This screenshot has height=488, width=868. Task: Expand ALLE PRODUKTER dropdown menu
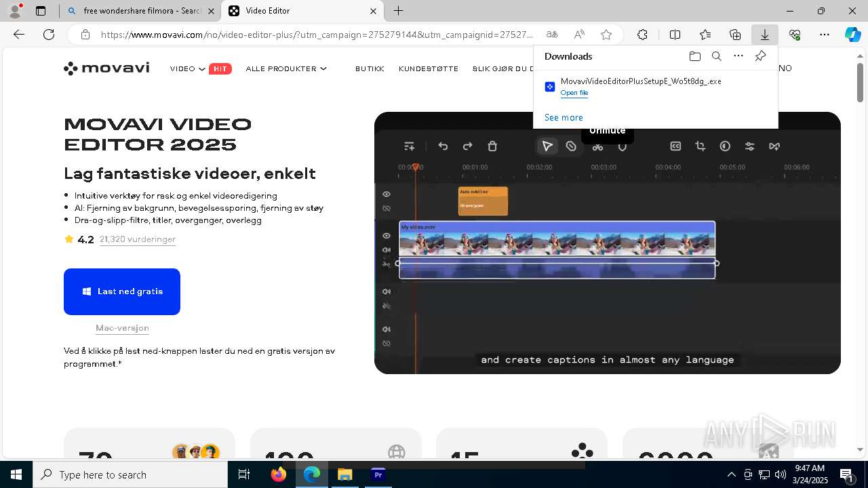pyautogui.click(x=286, y=68)
